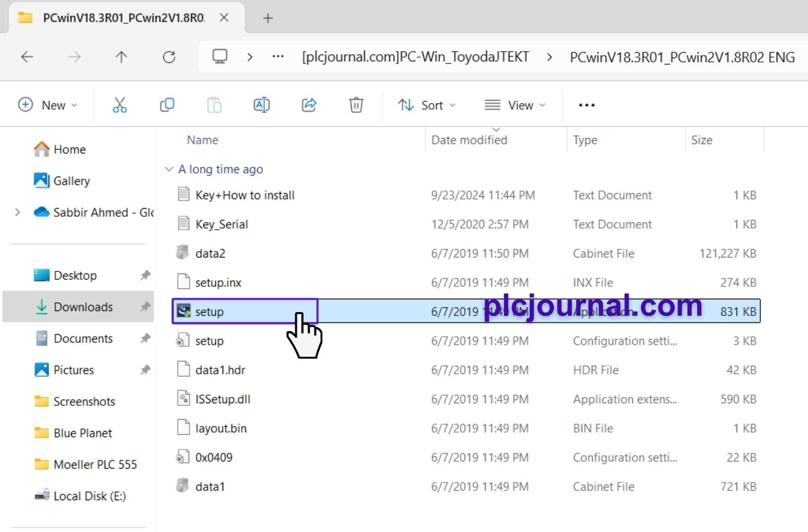
Task: Open Home in navigation pane
Action: click(60, 149)
